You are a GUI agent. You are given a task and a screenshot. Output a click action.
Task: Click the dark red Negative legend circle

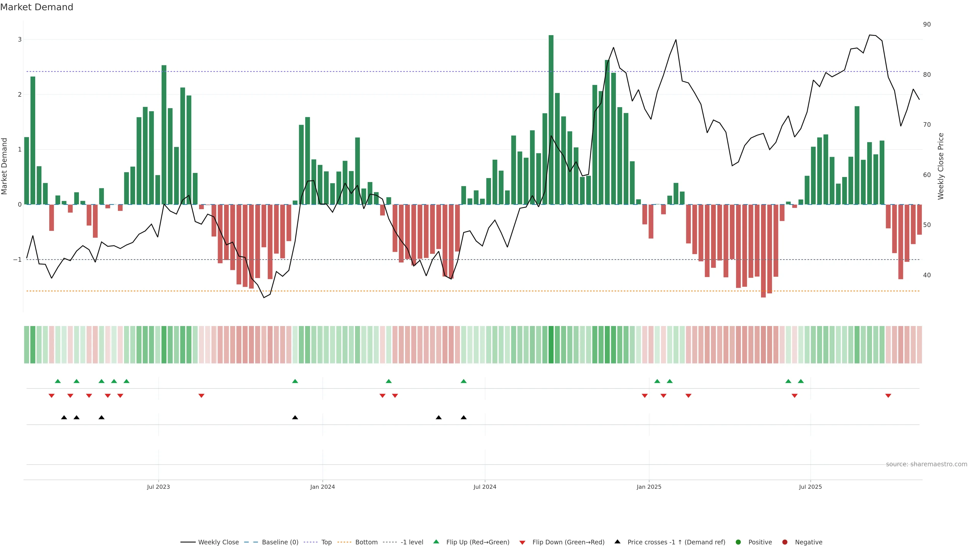(x=785, y=542)
